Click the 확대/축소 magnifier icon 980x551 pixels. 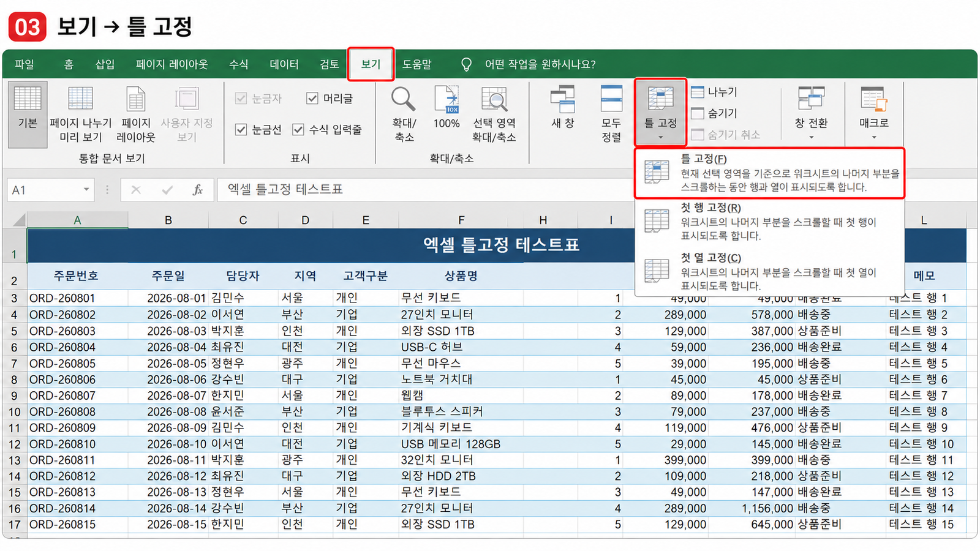point(403,99)
